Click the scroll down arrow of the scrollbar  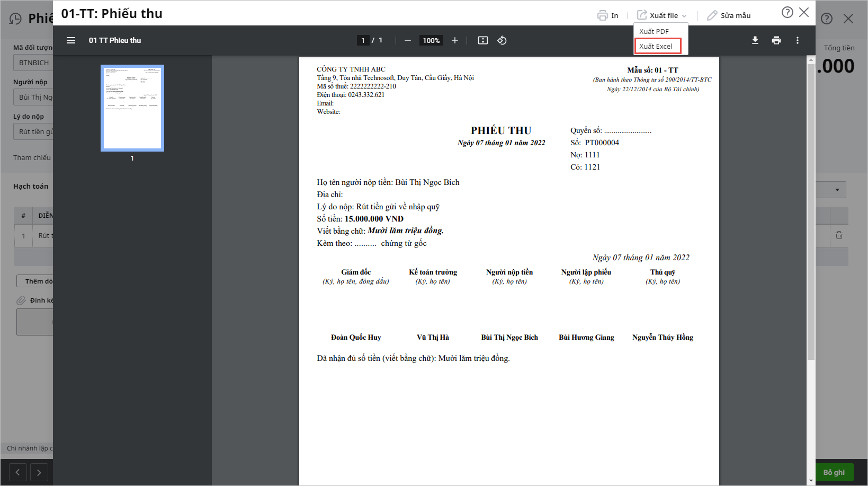[x=810, y=481]
